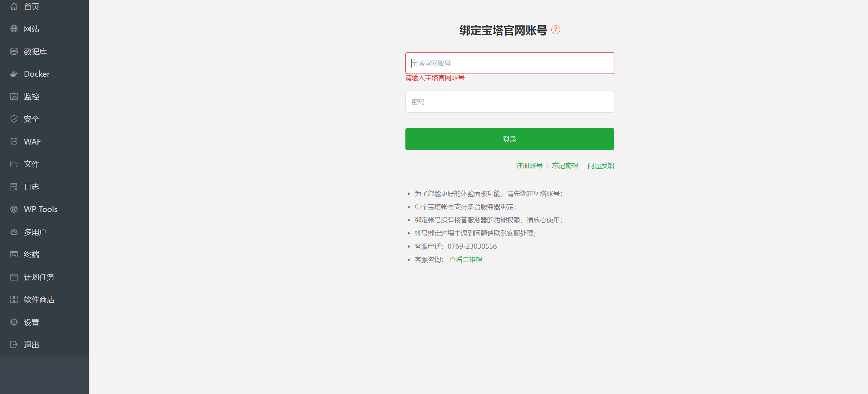Open the 忘记密码 link
This screenshot has height=394, width=868.
point(565,166)
